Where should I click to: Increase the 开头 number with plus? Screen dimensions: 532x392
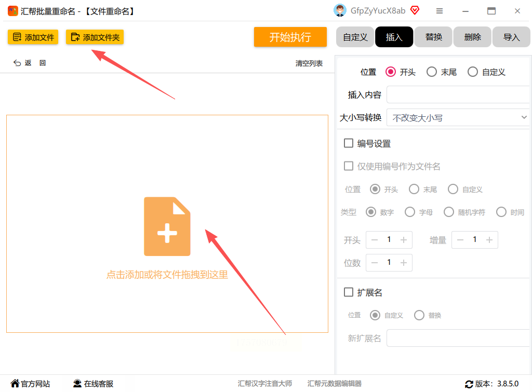tap(403, 240)
